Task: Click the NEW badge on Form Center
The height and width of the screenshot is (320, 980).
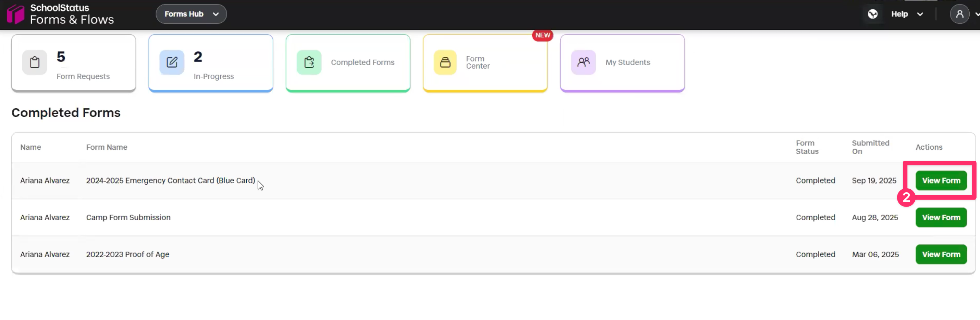Action: pyautogui.click(x=543, y=35)
